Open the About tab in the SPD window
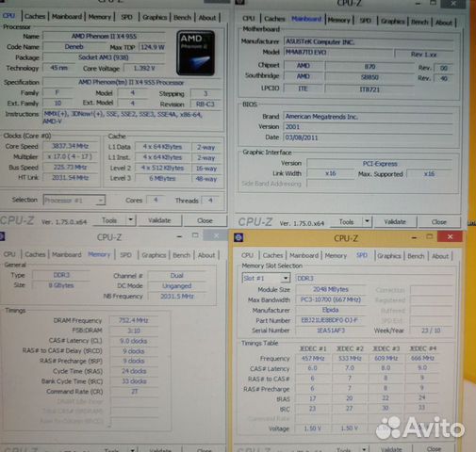The height and width of the screenshot is (452, 476). tap(440, 256)
